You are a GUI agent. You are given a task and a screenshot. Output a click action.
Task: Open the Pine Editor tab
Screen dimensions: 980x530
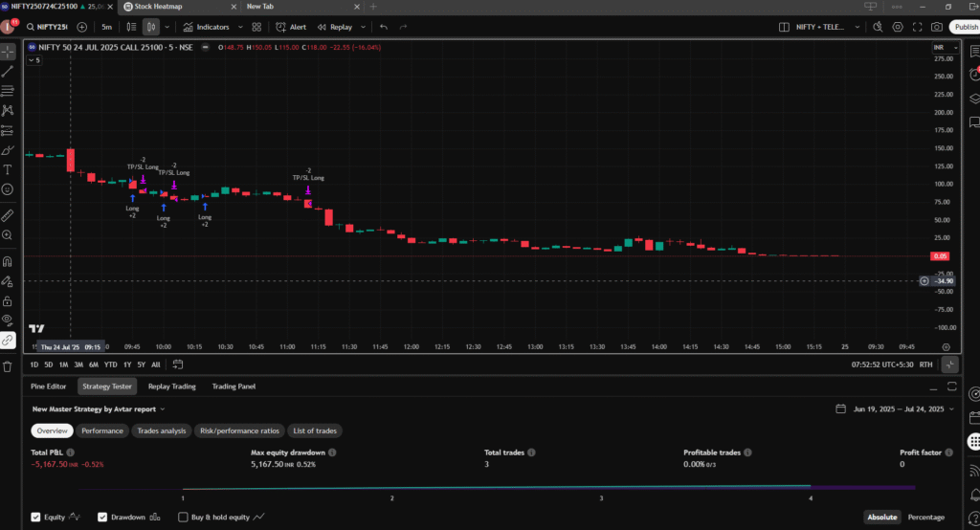[x=48, y=386]
